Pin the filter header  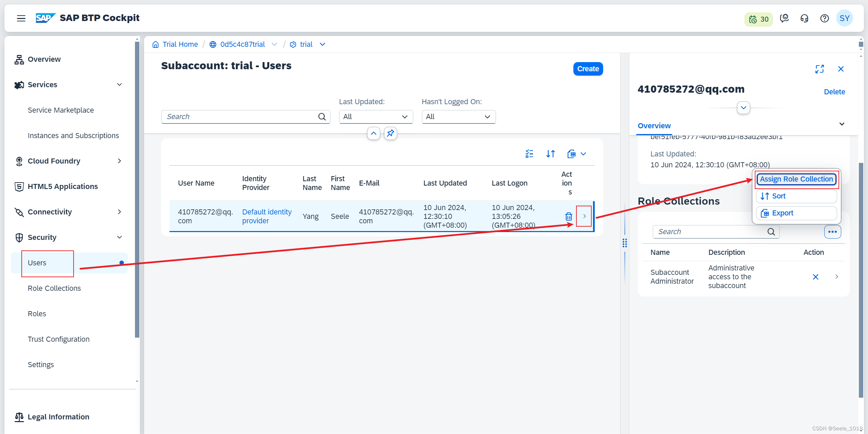point(391,133)
